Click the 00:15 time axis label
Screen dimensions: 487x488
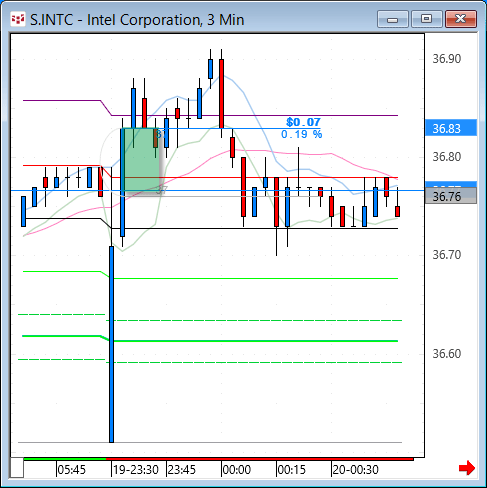291,470
